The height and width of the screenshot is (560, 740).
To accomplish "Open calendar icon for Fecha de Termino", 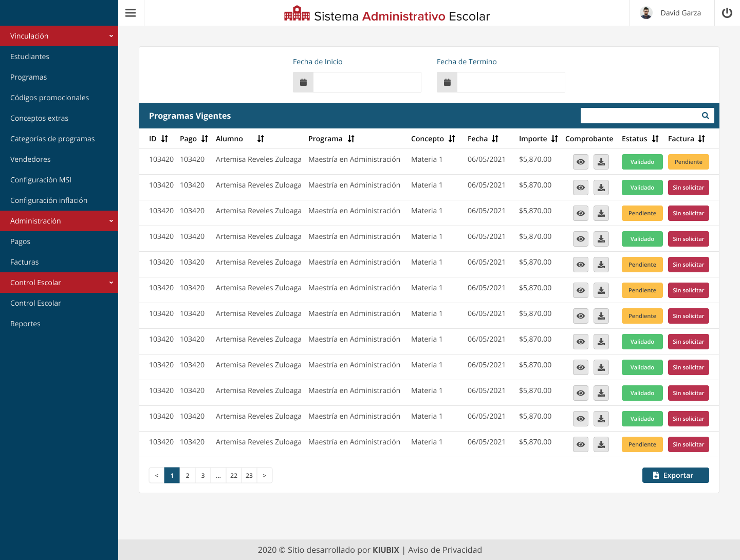I will (447, 82).
